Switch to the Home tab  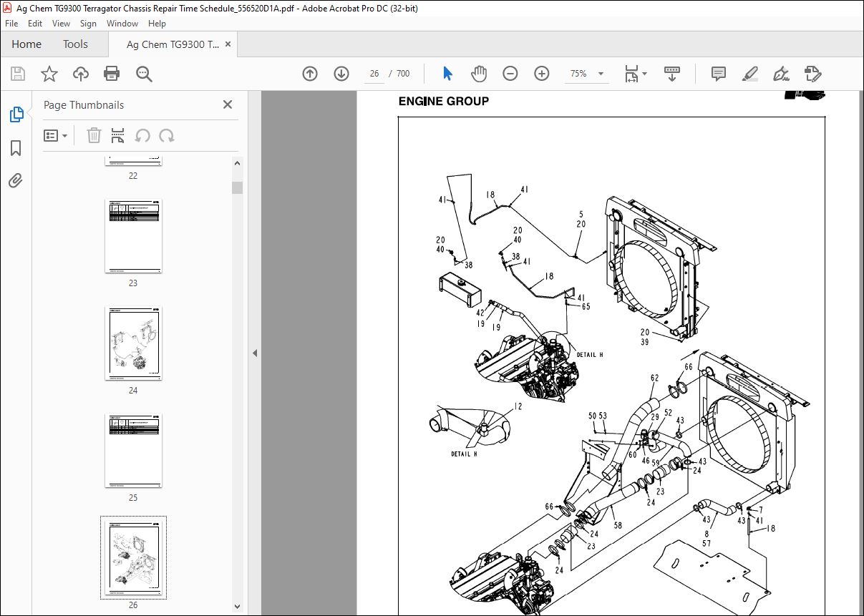coord(26,44)
